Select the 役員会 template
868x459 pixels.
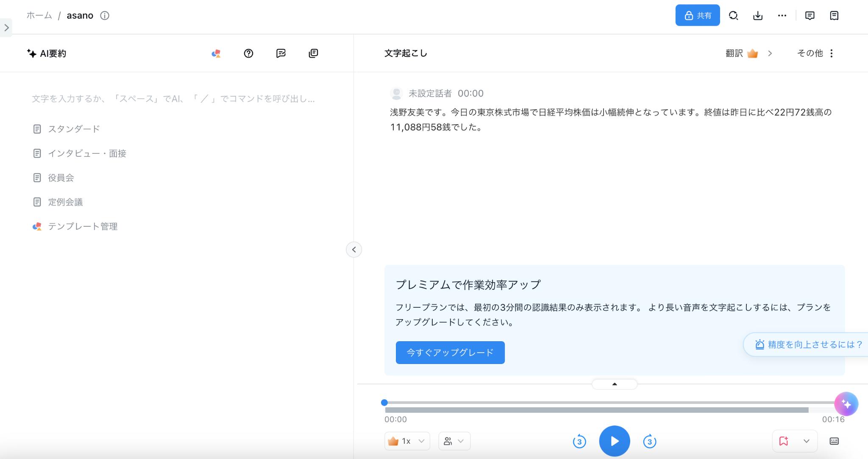(x=53, y=178)
